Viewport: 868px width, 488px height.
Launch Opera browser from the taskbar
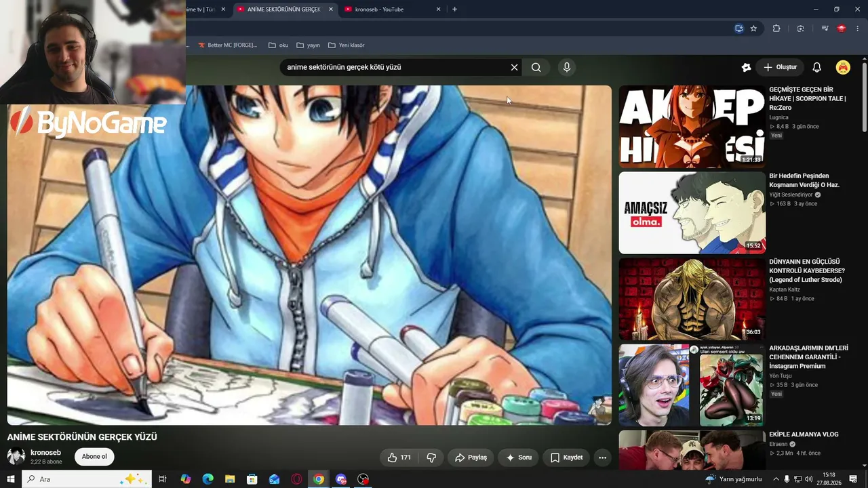tap(296, 479)
